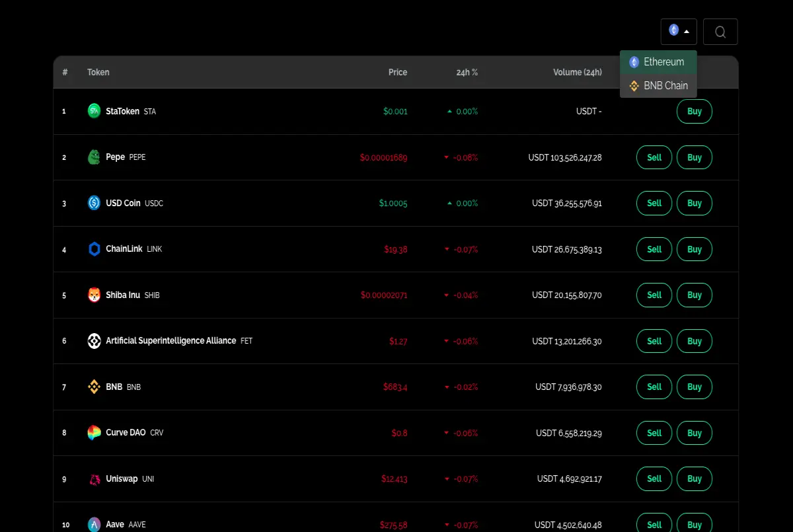Click the Aave token icon

pos(94,524)
